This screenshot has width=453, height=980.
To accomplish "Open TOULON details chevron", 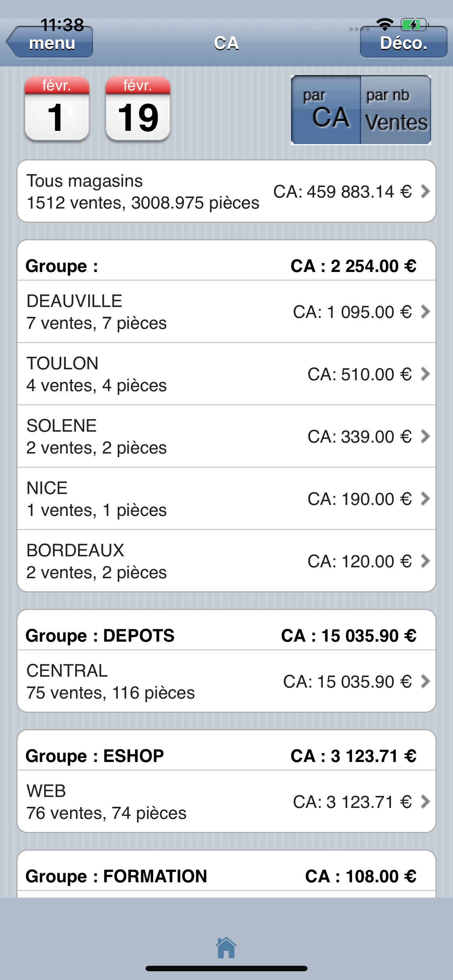I will tap(425, 374).
